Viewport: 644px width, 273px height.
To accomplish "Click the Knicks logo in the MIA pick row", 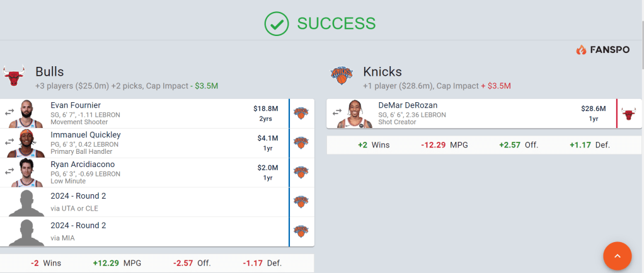I will click(x=301, y=231).
